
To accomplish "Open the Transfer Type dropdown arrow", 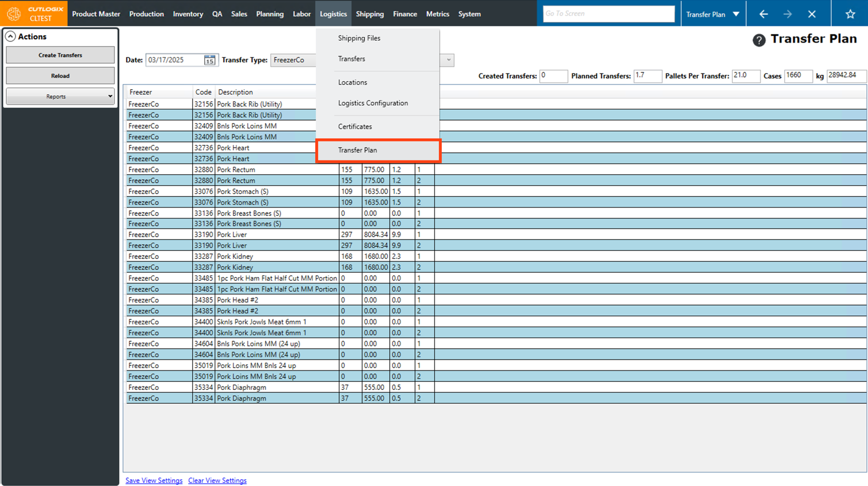I will click(449, 60).
